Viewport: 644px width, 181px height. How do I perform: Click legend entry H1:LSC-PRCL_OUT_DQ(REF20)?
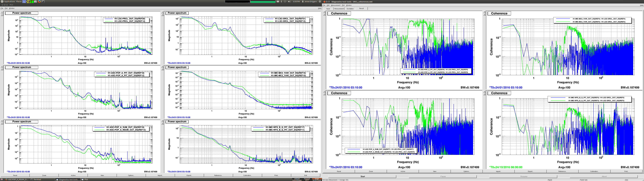[x=130, y=19]
